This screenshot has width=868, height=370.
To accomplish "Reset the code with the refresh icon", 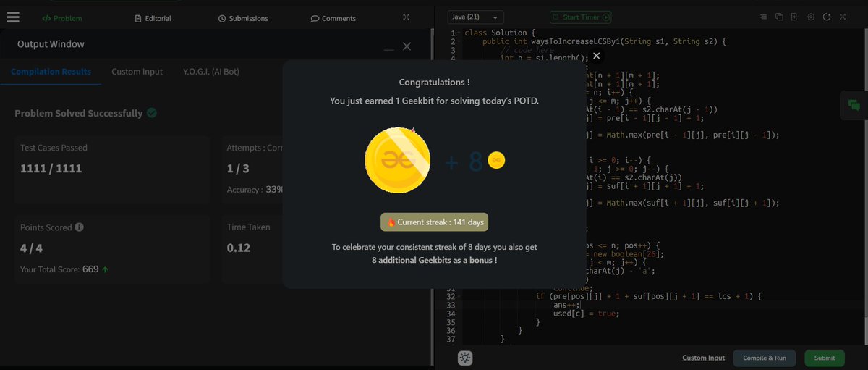I will [826, 17].
